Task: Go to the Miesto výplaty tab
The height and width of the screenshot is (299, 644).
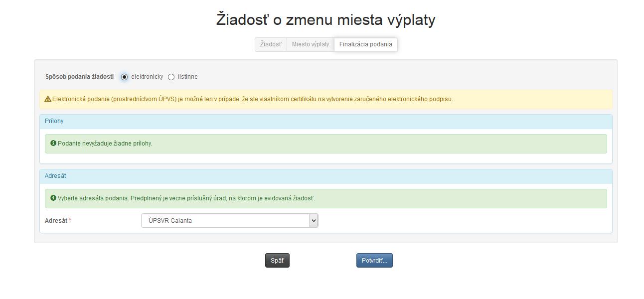Action: click(x=311, y=44)
